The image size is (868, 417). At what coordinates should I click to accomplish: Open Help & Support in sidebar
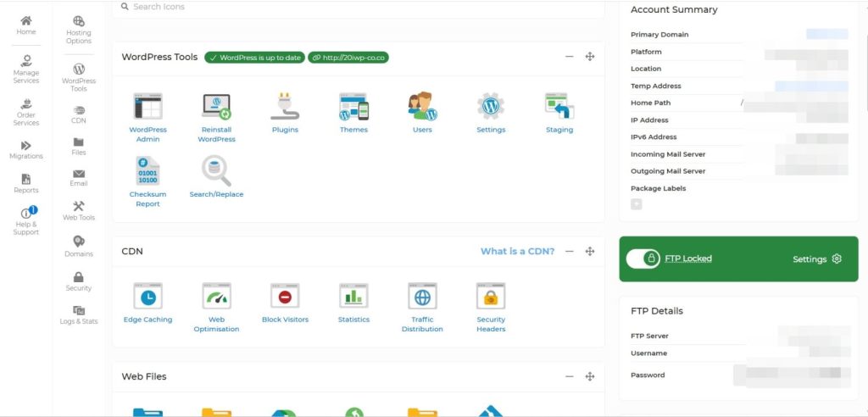tap(26, 221)
